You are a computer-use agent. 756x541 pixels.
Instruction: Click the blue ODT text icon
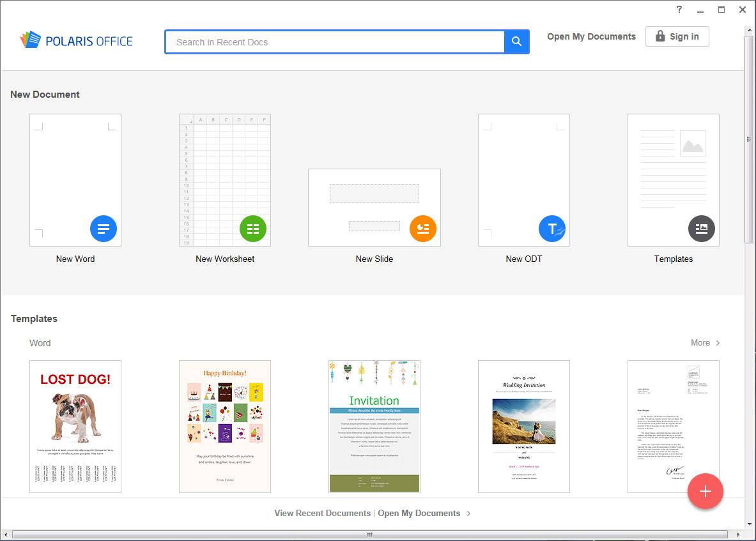[552, 229]
